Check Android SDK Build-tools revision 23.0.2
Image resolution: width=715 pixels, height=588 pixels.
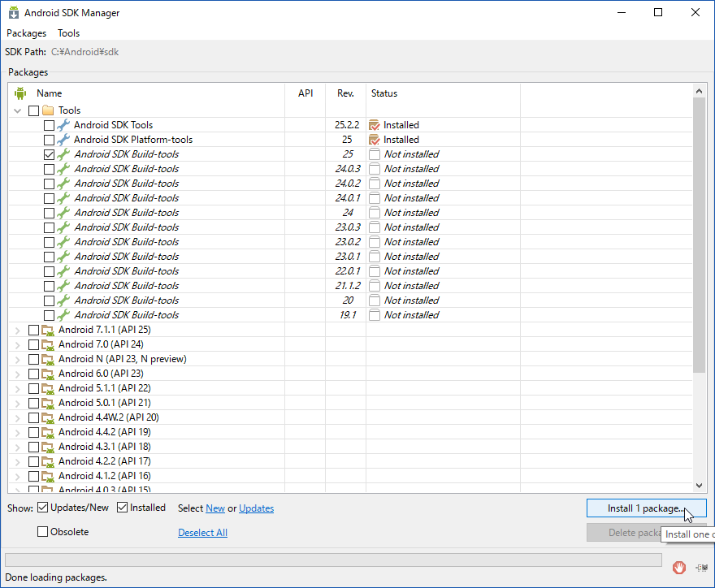[50, 242]
